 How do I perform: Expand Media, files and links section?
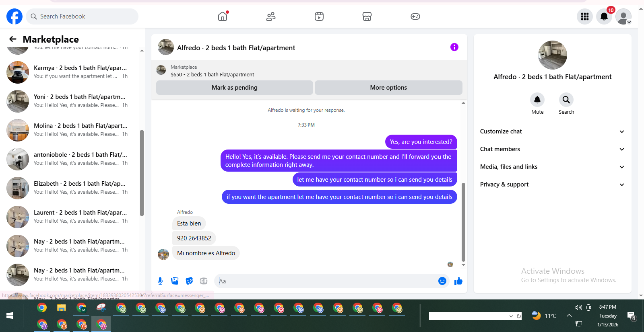coord(552,167)
